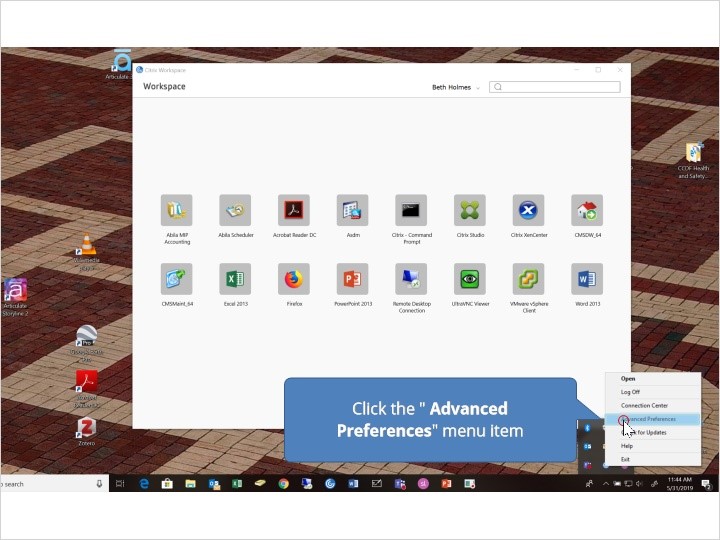The image size is (720, 540).
Task: Click the taskbar clock and date
Action: tap(678, 484)
